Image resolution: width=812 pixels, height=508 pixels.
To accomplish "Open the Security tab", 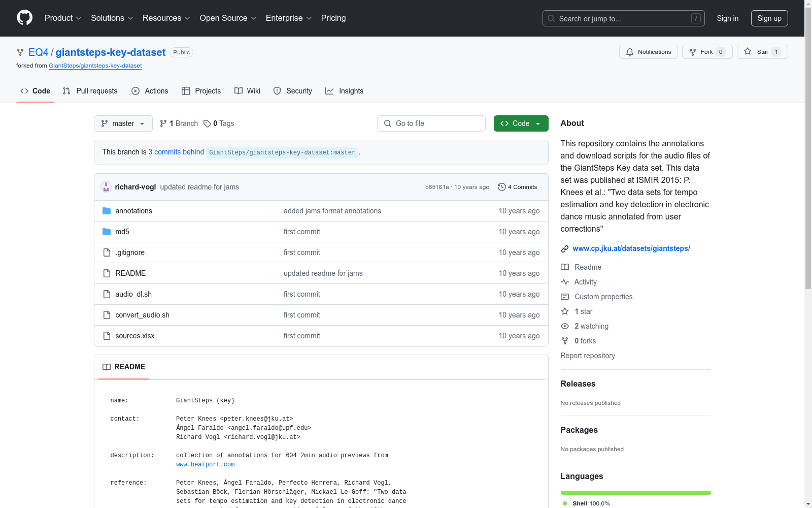I will (x=292, y=91).
